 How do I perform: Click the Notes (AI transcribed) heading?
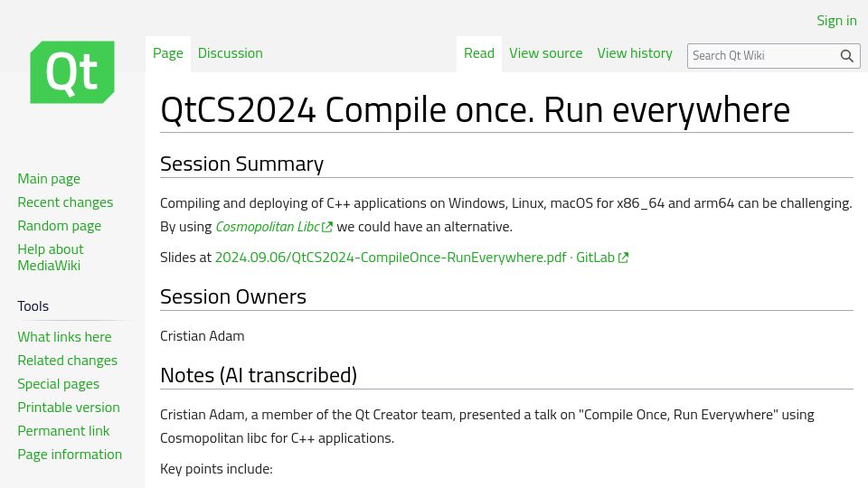pos(259,376)
